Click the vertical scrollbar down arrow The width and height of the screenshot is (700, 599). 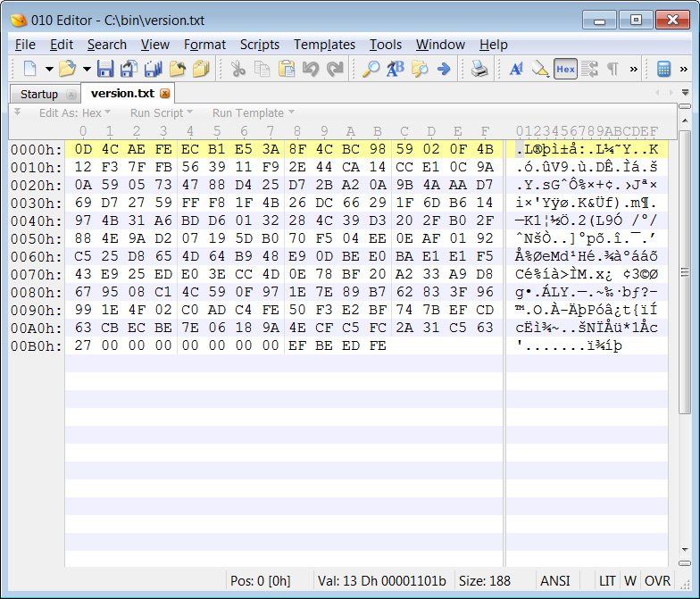[685, 550]
